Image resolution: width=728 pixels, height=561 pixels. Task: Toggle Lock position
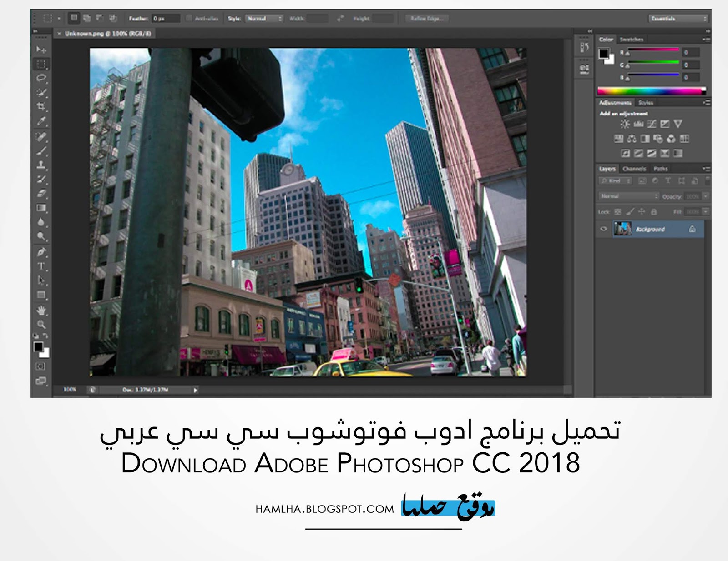point(642,212)
